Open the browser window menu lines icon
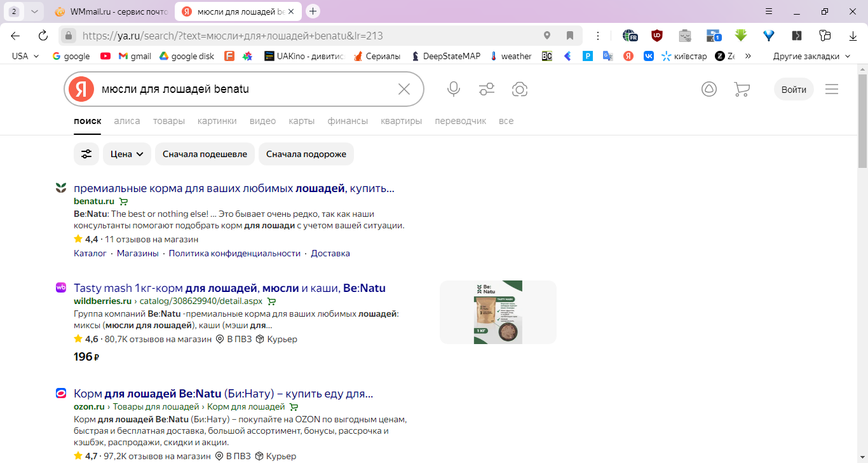 [769, 11]
